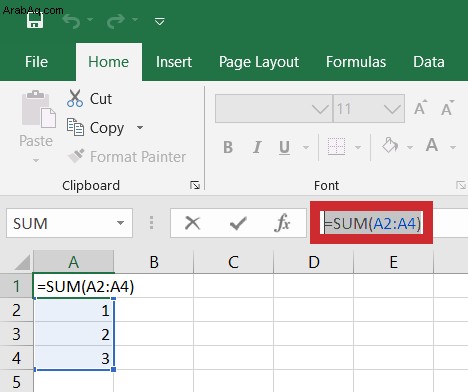
Task: Open the Formulas ribbon tab
Action: tap(356, 62)
